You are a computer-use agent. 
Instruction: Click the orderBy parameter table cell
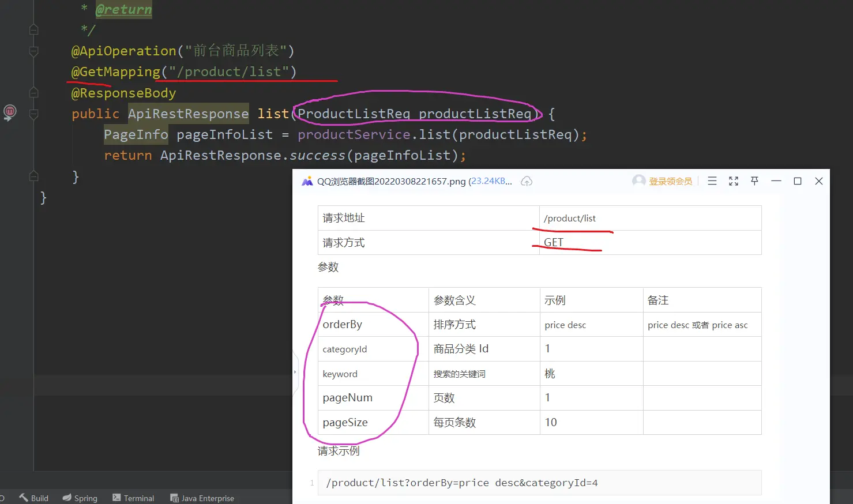tap(343, 325)
